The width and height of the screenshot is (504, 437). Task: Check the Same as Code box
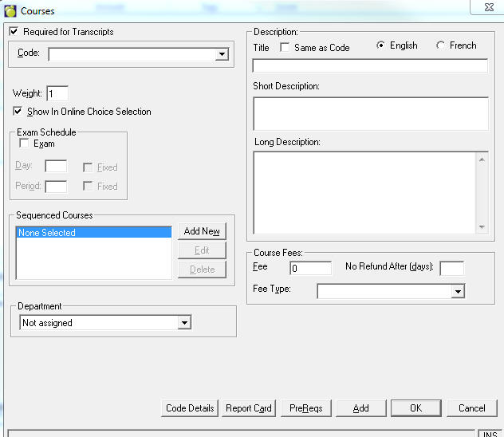click(x=285, y=48)
